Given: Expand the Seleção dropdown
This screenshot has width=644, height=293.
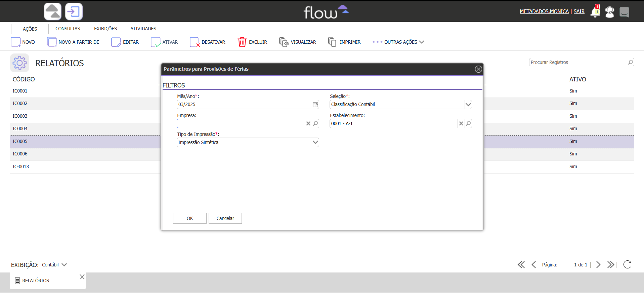Looking at the screenshot, I should click(468, 105).
